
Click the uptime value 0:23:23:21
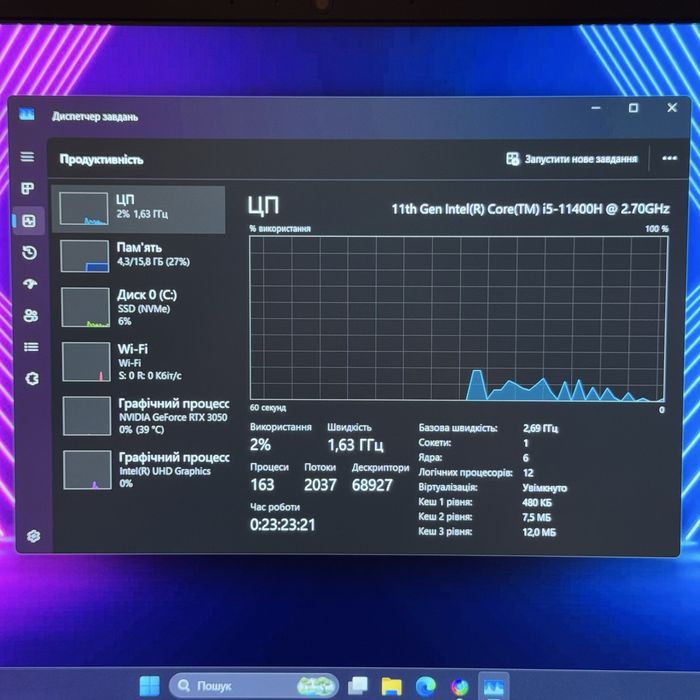click(283, 525)
